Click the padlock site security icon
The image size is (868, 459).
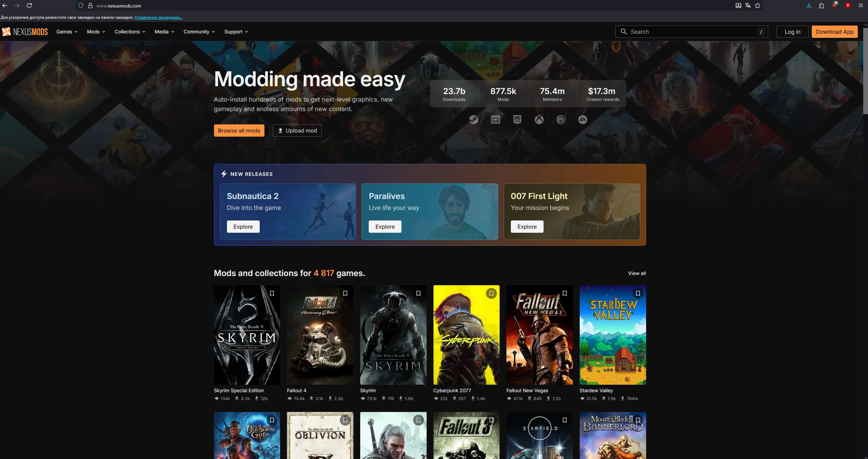click(x=90, y=5)
